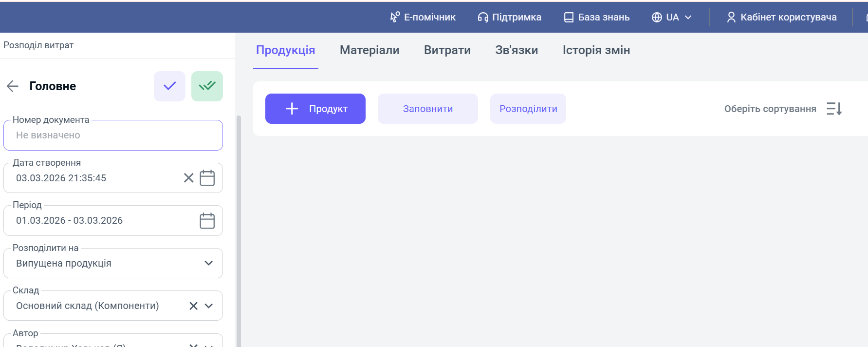Go to the Історія змін tab
868x347 pixels.
point(596,50)
